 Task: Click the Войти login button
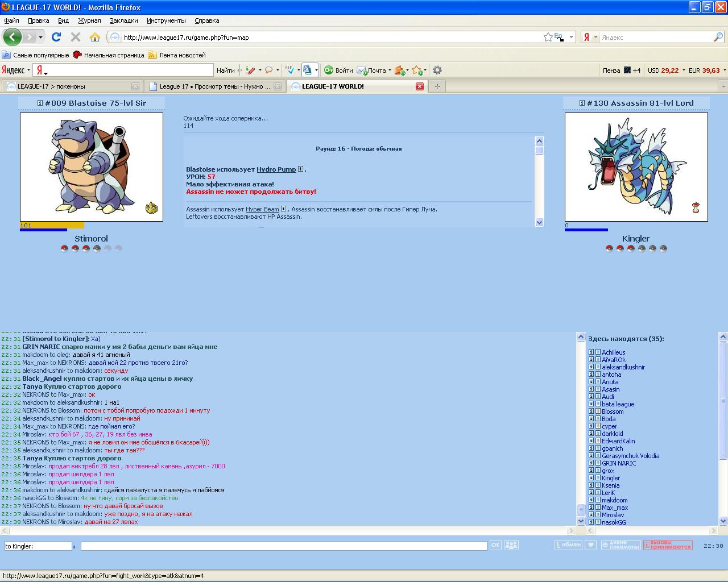pyautogui.click(x=338, y=70)
